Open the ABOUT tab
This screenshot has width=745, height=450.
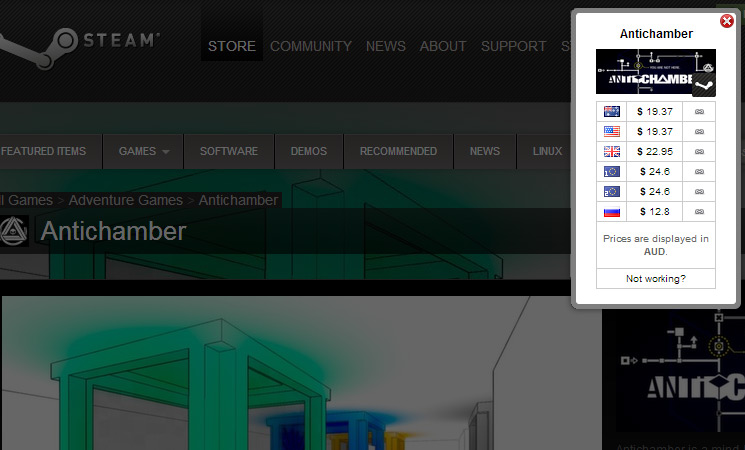[443, 46]
